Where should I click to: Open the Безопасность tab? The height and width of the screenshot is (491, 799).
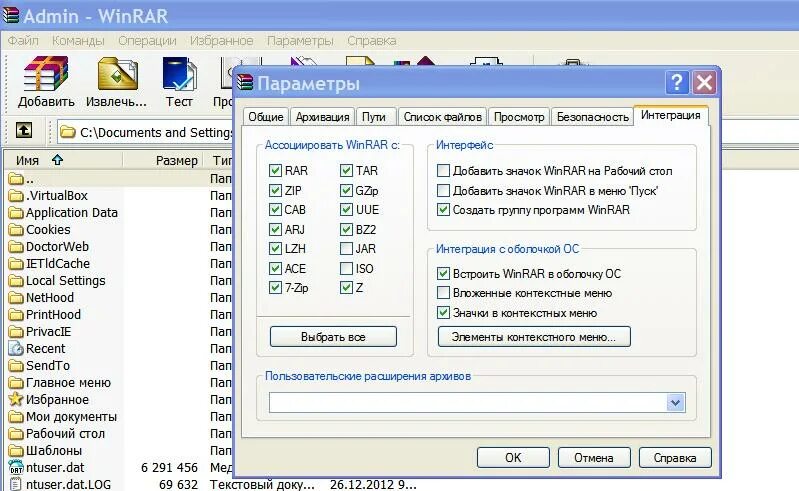(x=593, y=117)
